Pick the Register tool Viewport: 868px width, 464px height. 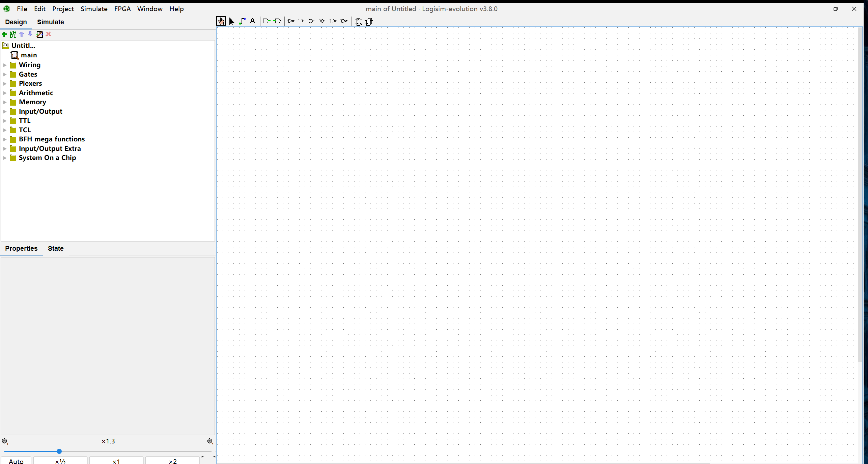coord(369,22)
